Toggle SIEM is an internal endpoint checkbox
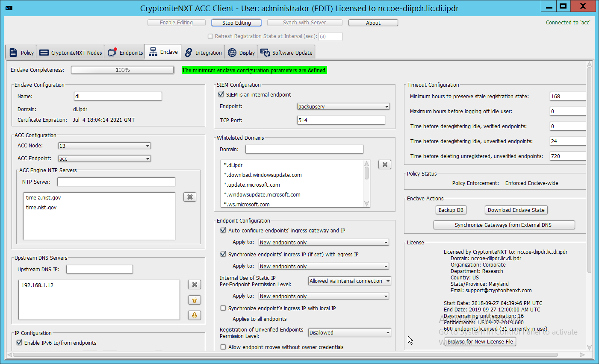The width and height of the screenshot is (599, 364). click(221, 94)
